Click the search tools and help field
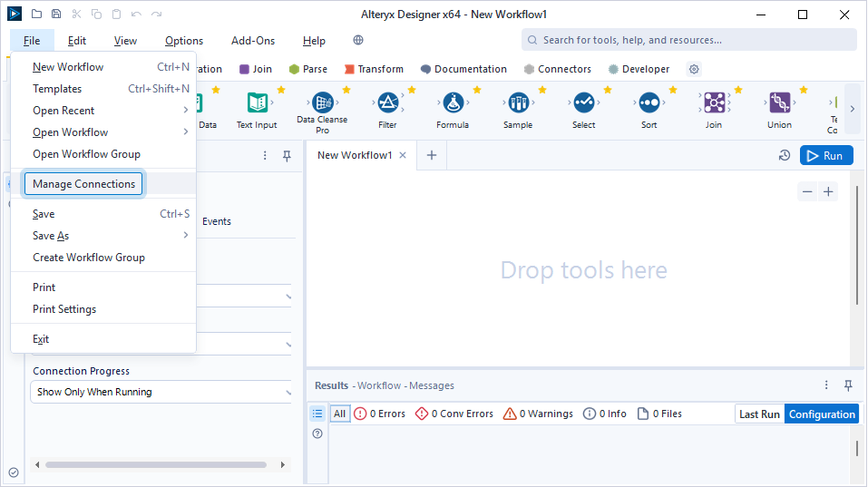The image size is (868, 487). (x=689, y=40)
